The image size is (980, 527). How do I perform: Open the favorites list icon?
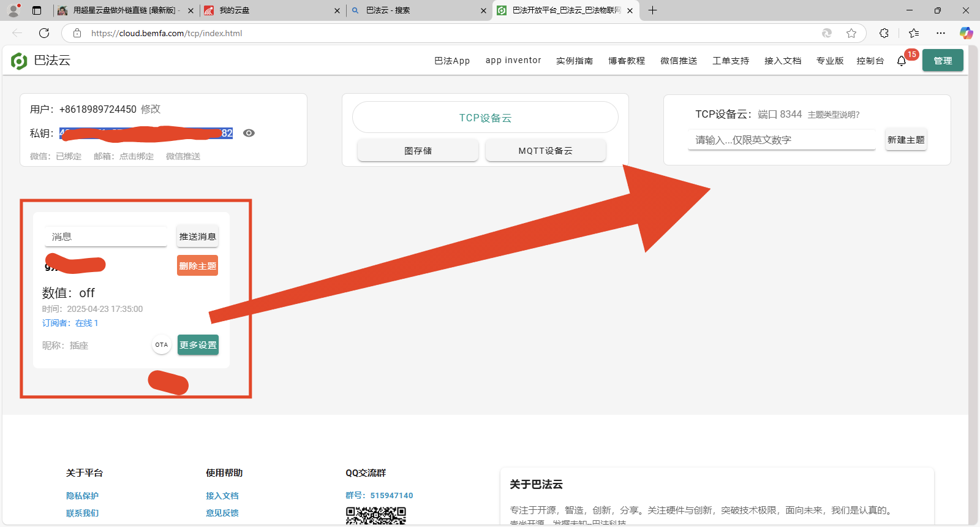pos(914,33)
